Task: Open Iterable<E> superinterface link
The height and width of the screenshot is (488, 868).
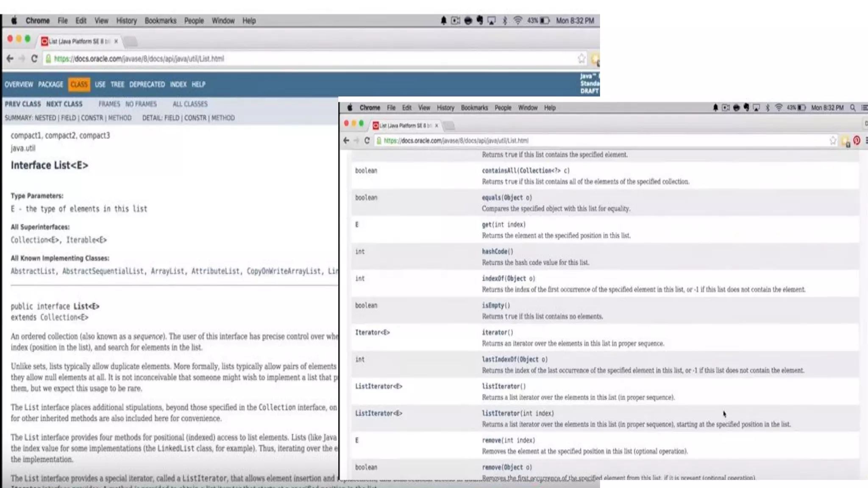Action: [86, 240]
